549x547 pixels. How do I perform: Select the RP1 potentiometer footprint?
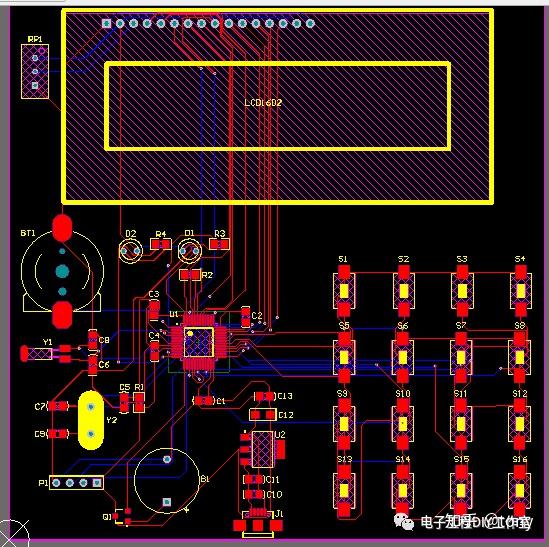click(35, 71)
